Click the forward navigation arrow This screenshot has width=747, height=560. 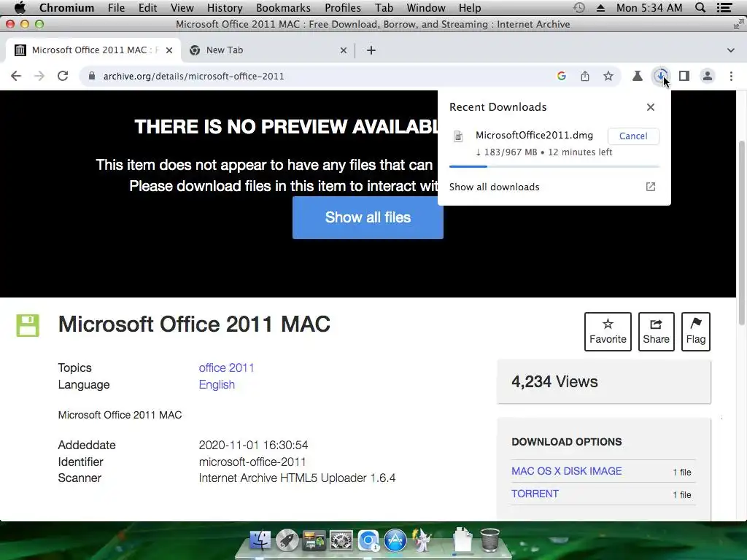(x=39, y=76)
